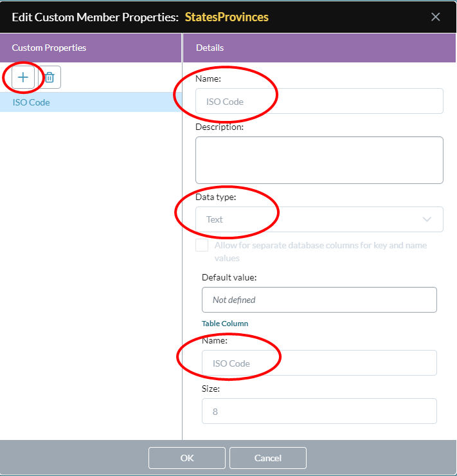The height and width of the screenshot is (476, 457).
Task: Add a new custom property with plus icon
Action: (x=23, y=77)
